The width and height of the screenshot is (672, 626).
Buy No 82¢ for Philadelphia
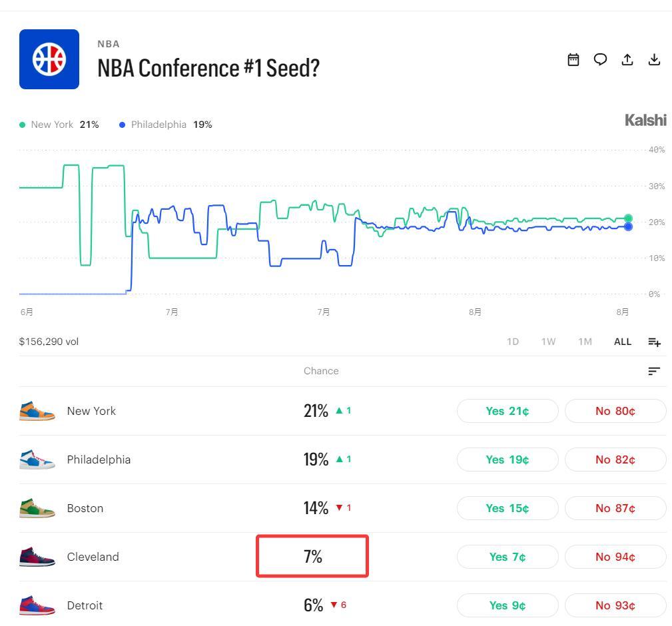tap(615, 460)
